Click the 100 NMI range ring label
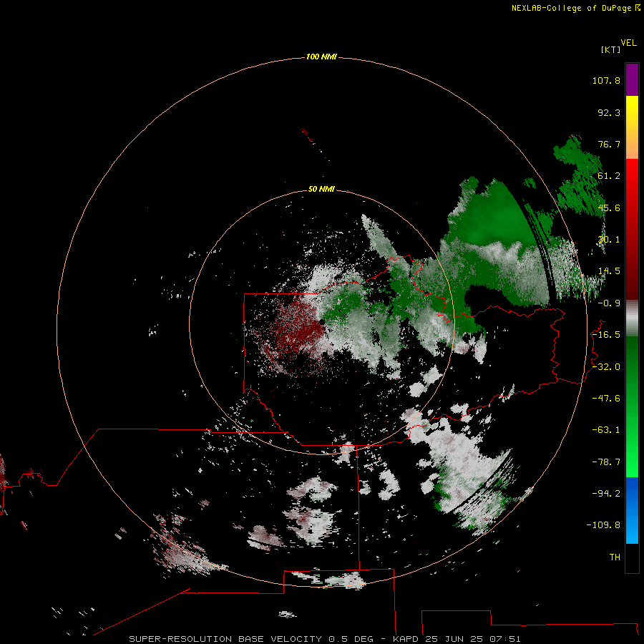 click(x=321, y=57)
